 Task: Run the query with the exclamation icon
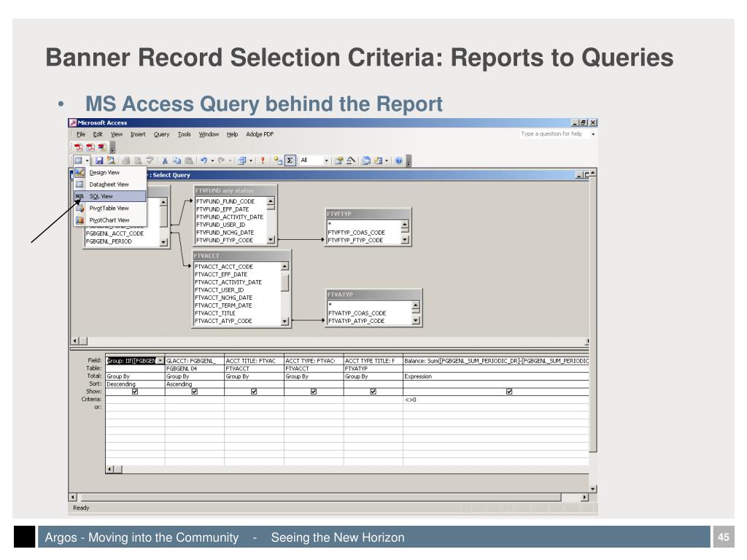262,160
